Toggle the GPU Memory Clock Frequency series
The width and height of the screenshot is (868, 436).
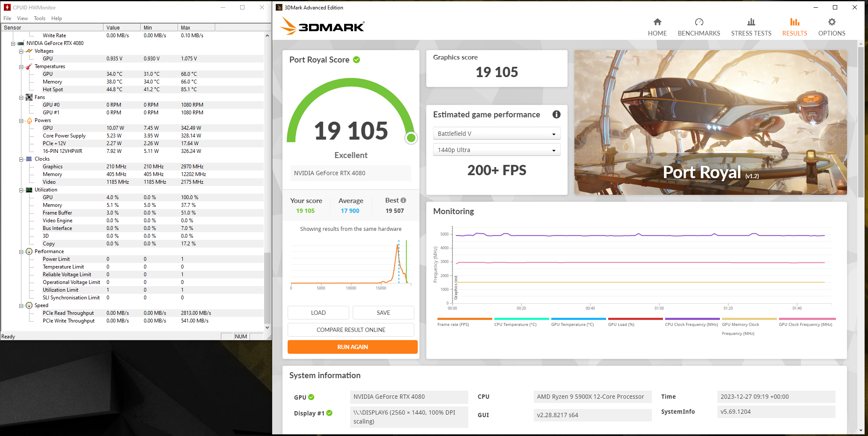[x=749, y=326]
